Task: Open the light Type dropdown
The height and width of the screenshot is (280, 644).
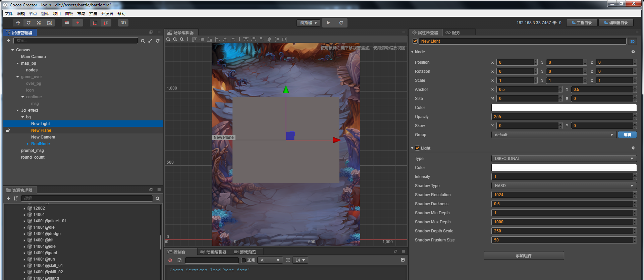Action: point(563,159)
